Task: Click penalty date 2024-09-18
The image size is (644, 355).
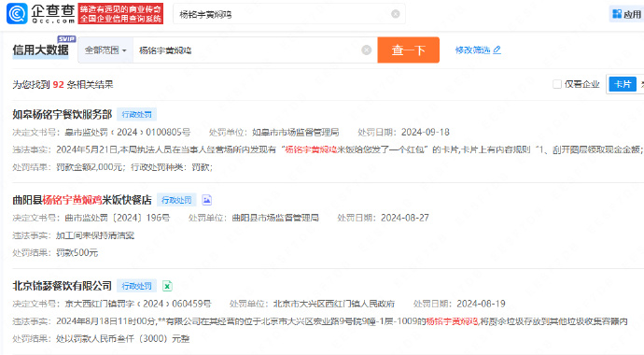Action: [425, 133]
